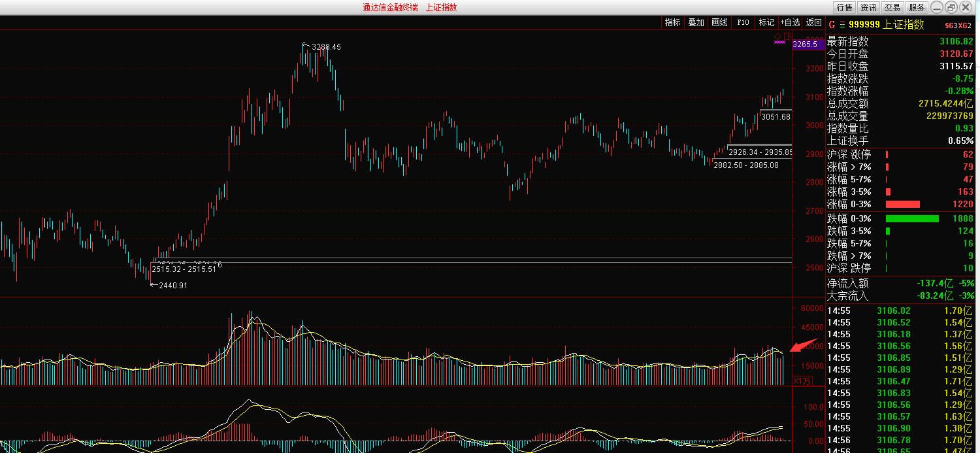Click the 标记 mark button
Image resolution: width=980 pixels, height=453 pixels.
(x=766, y=22)
